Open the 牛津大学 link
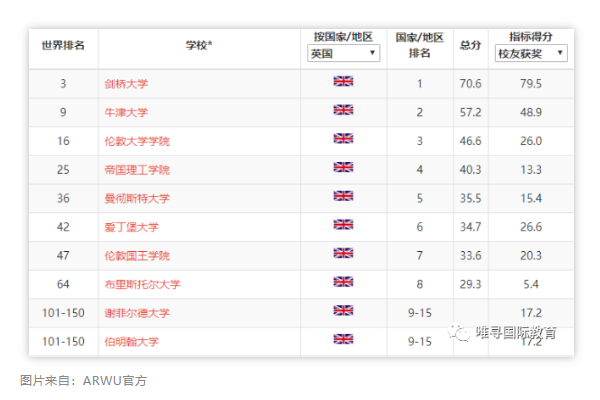Image resolution: width=600 pixels, height=400 pixels. [x=126, y=113]
